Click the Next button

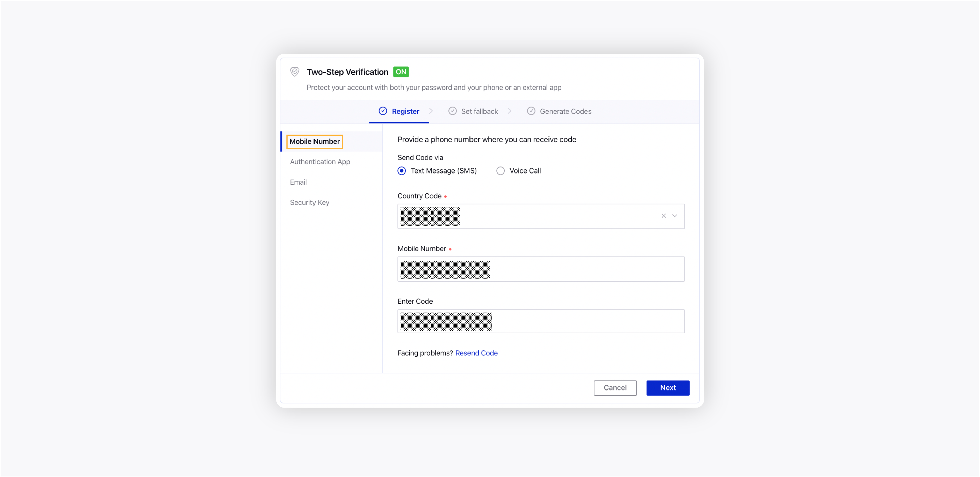coord(668,388)
